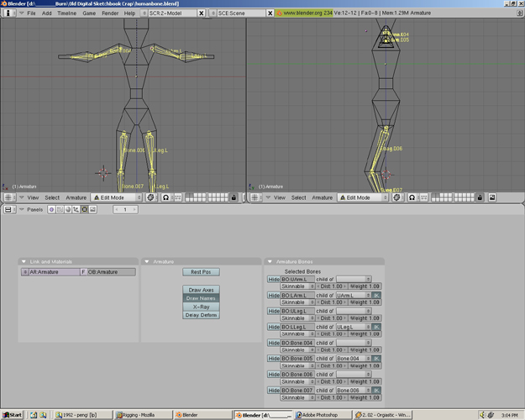
Task: Open the Armature menu in left viewport
Action: tap(76, 197)
